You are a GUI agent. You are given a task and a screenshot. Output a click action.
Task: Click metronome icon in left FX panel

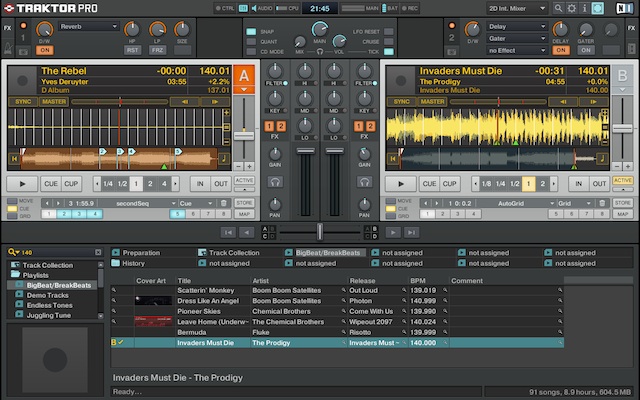pos(8,49)
